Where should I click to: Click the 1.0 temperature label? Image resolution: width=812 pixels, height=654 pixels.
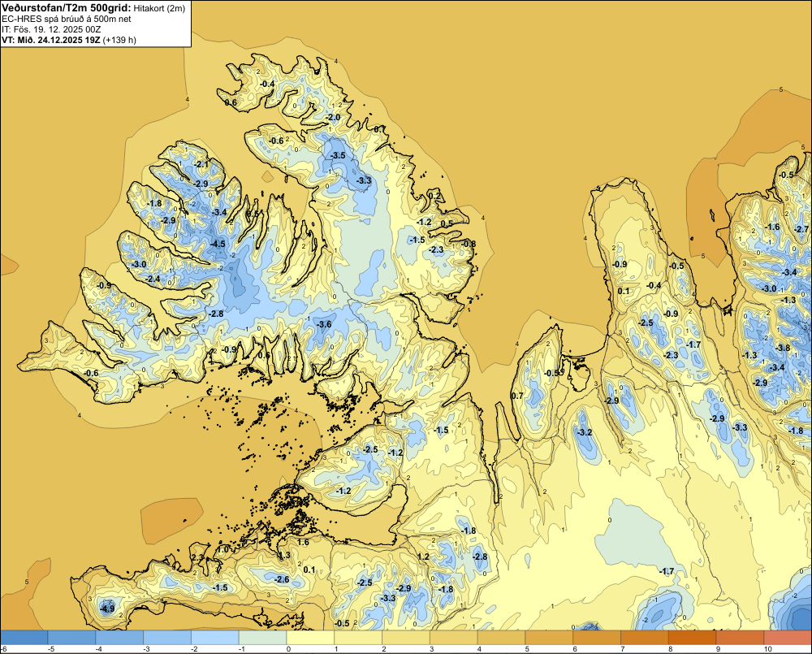coord(222,549)
